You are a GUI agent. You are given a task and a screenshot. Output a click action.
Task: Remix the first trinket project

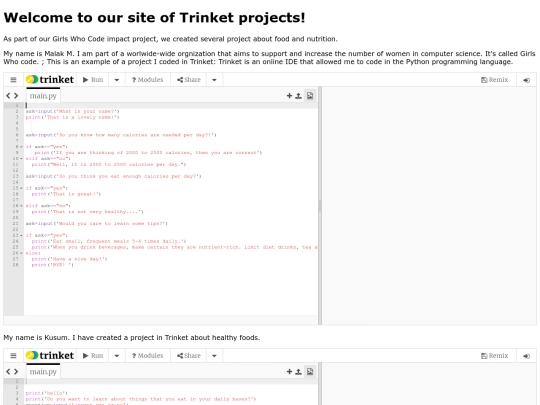[495, 80]
